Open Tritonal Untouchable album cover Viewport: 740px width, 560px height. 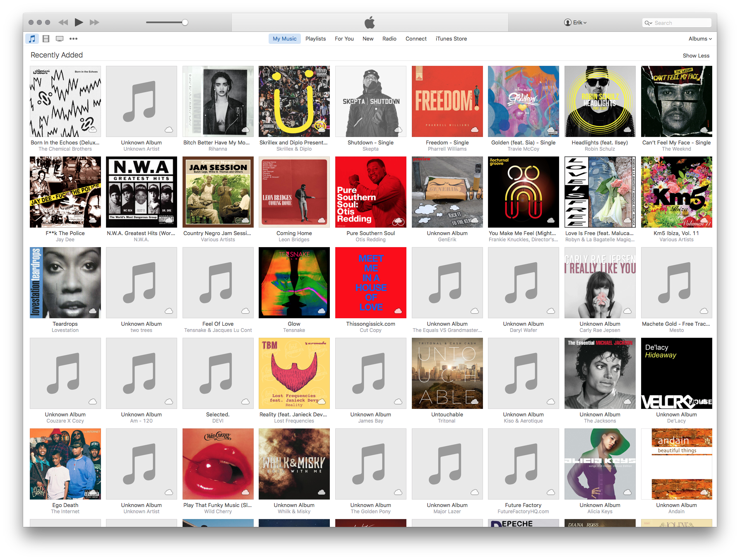[447, 373]
